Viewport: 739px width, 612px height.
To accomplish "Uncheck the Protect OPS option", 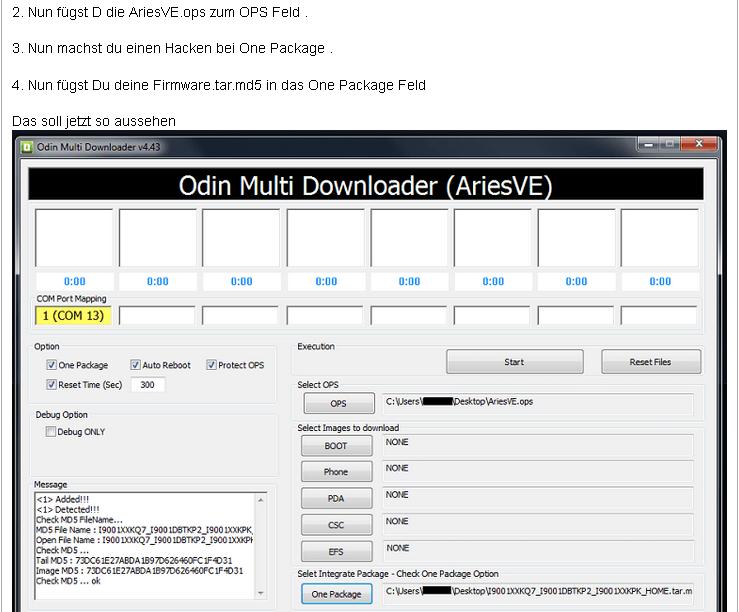I will [212, 365].
